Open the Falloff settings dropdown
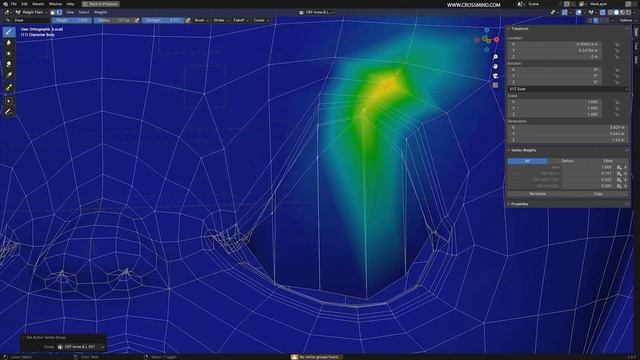 tap(241, 20)
